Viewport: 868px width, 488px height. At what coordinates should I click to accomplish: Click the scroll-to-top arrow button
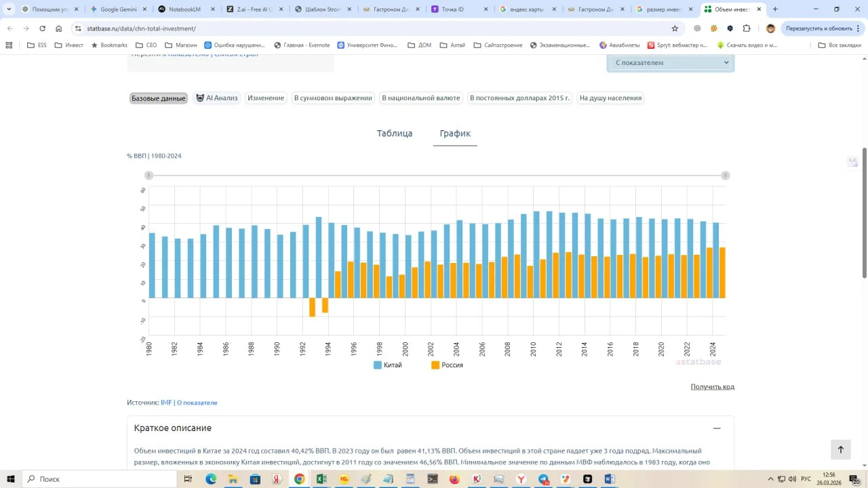coord(840,449)
